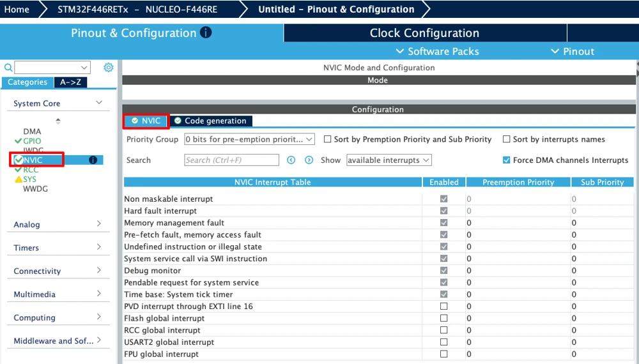Image resolution: width=639 pixels, height=364 pixels.
Task: Select SYS in System Core list
Action: pos(30,179)
